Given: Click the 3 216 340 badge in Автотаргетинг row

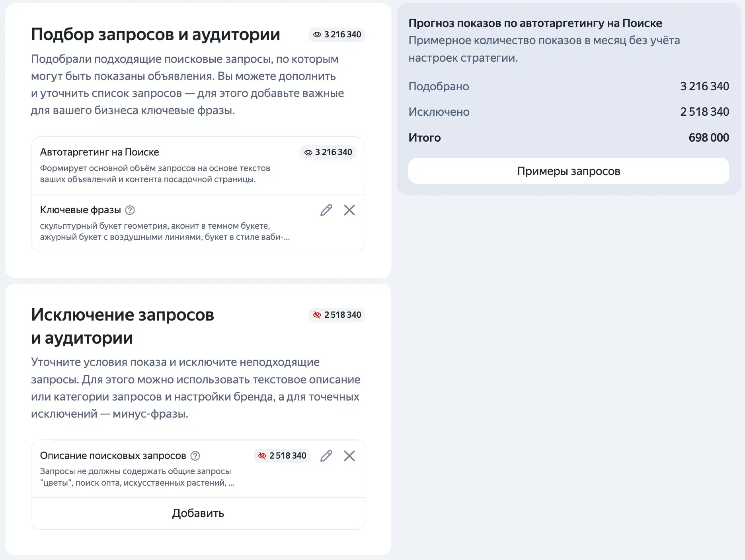Looking at the screenshot, I should 328,152.
